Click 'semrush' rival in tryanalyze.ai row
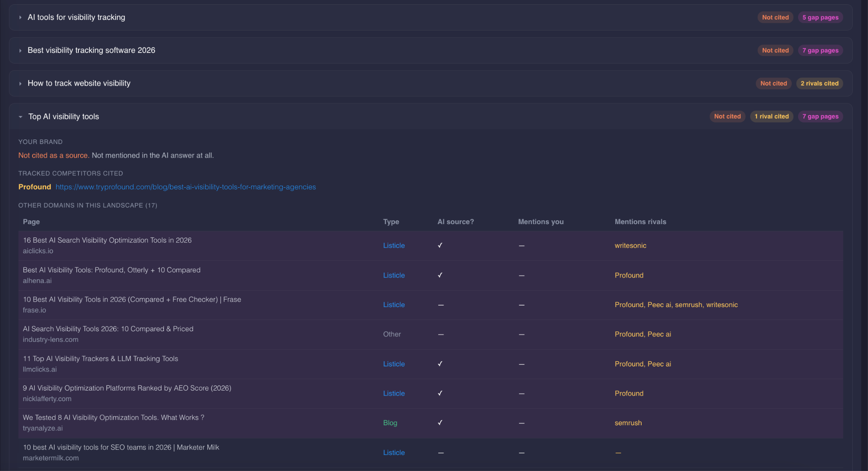 coord(628,423)
